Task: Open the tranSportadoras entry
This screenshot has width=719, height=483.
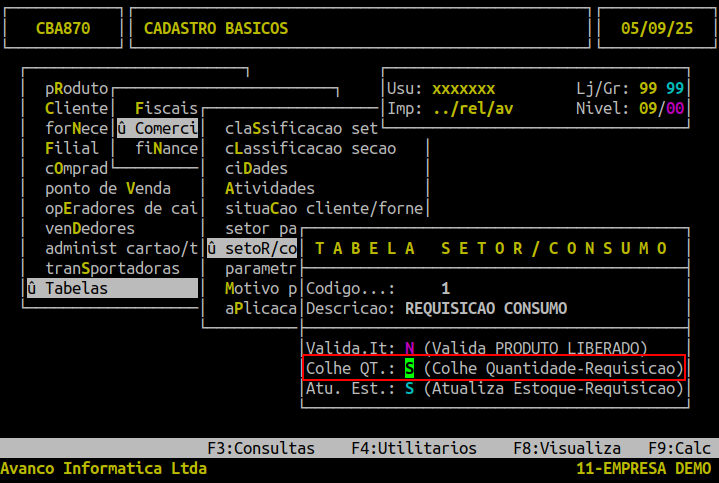Action: tap(112, 268)
